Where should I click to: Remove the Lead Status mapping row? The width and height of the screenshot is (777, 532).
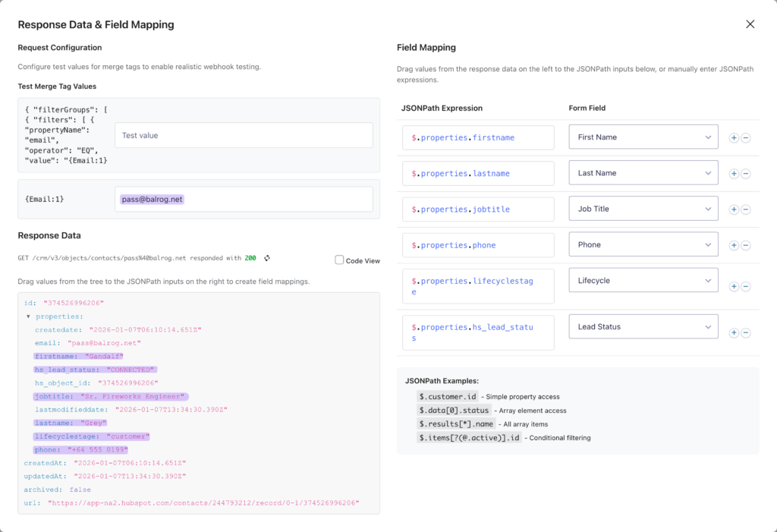(x=746, y=332)
